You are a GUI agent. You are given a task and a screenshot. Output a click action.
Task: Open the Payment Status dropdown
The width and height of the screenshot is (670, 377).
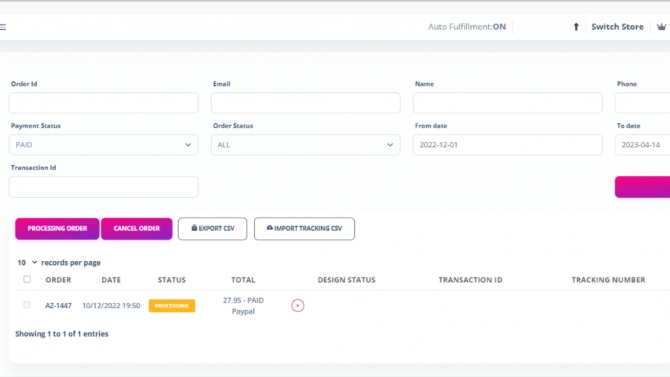[104, 145]
